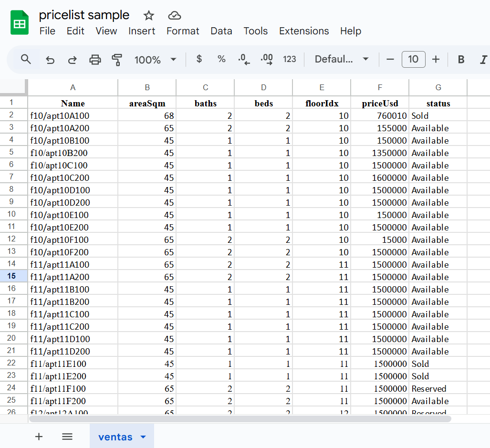Open the zoom 100% dropdown

click(156, 59)
